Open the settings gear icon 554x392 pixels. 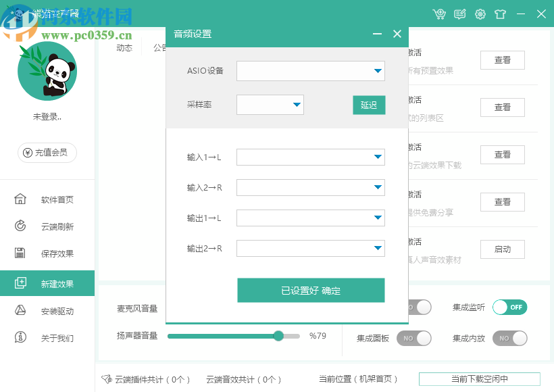pos(480,14)
